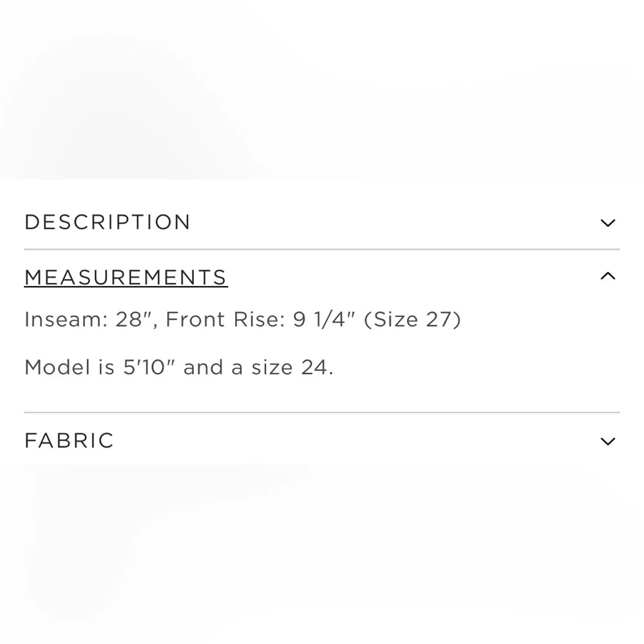Click the up arrow icon beside MEASUREMENTS

pyautogui.click(x=607, y=276)
